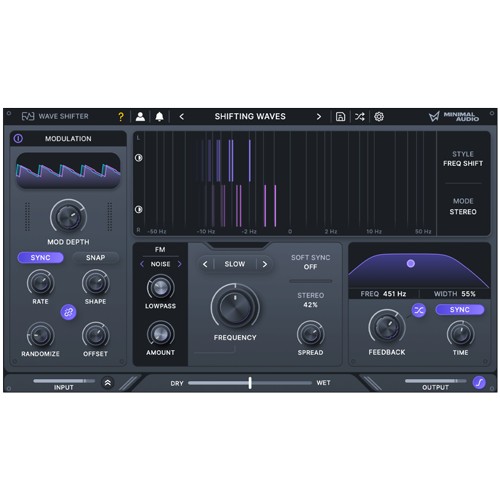The image size is (500, 500).
Task: Click the right channel marker icon in display
Action: pyautogui.click(x=139, y=209)
